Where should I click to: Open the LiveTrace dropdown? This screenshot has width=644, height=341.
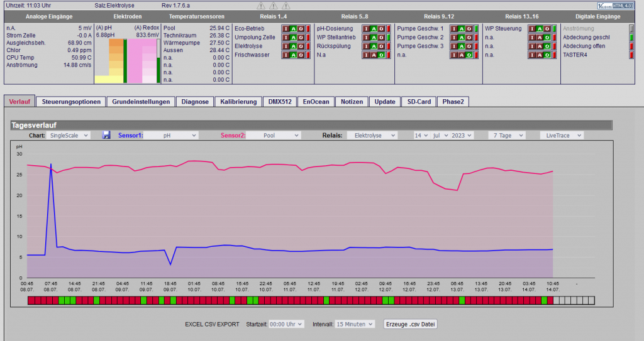click(562, 136)
